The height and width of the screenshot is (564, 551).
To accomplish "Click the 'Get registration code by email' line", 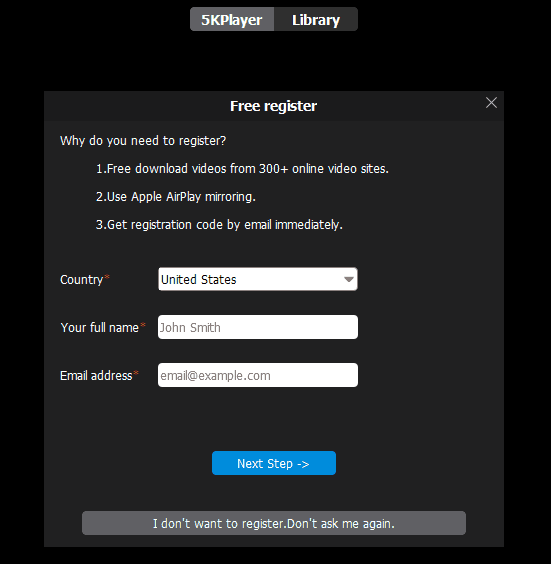I will click(219, 225).
